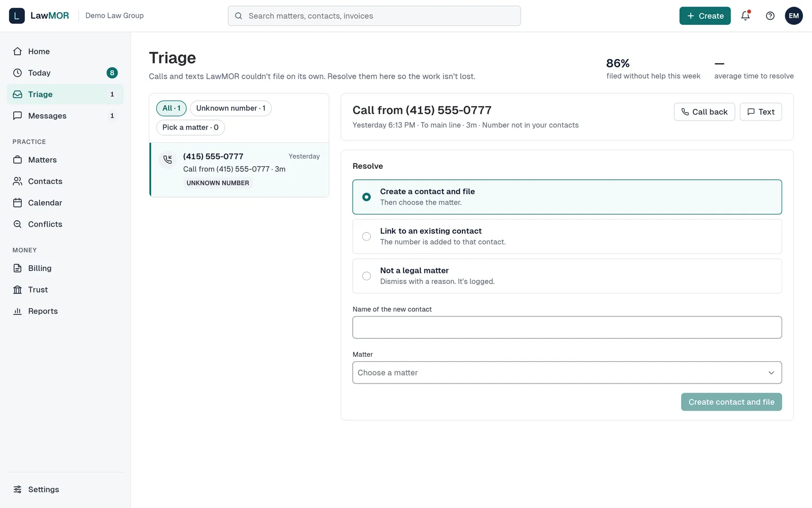Open Conflicts page

point(65,224)
